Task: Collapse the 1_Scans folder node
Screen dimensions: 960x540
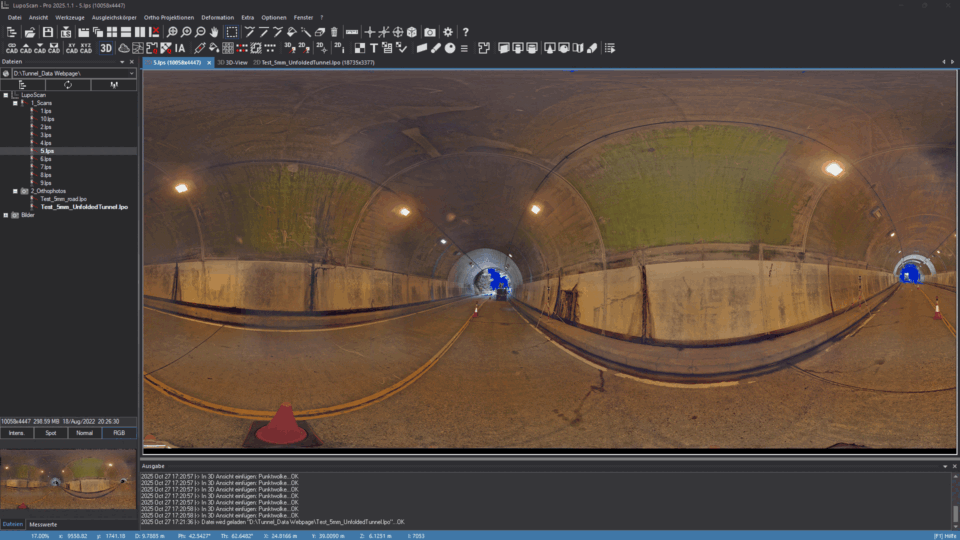Action: [14, 103]
